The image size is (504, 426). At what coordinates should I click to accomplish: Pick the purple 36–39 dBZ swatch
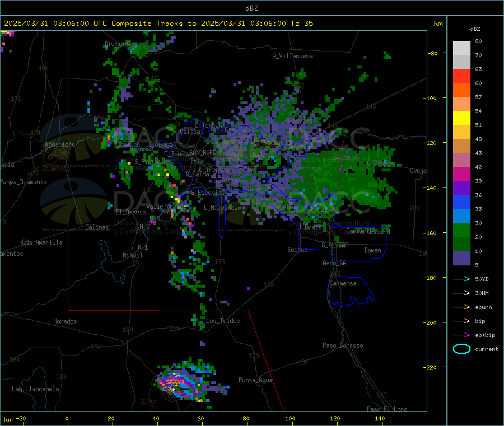click(x=461, y=188)
